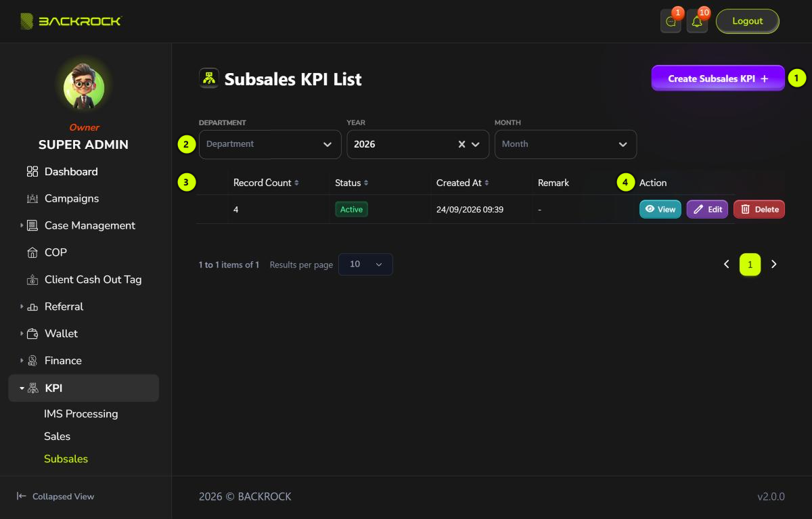Expand the Referral menu arrow

22,307
